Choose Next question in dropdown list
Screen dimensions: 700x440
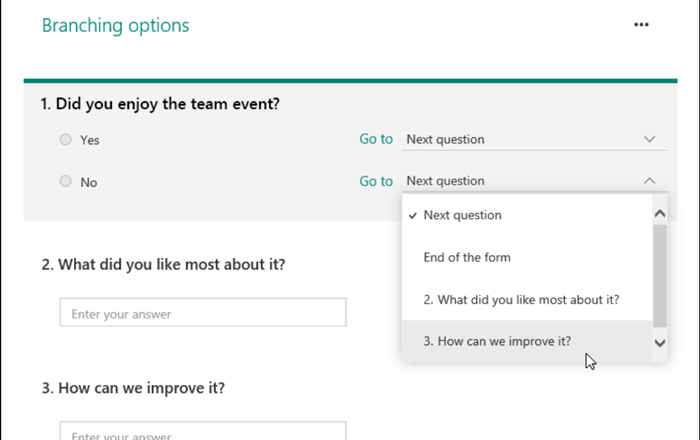(462, 215)
